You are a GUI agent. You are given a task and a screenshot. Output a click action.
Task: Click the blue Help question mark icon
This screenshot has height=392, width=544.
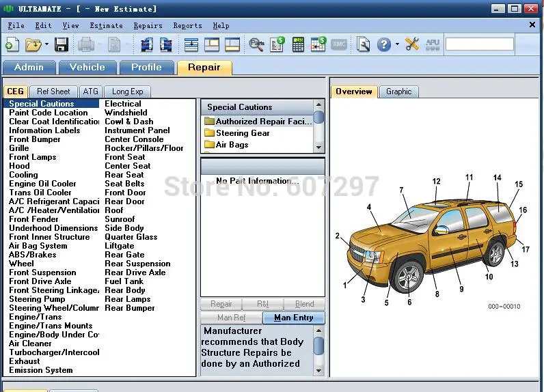tap(383, 44)
